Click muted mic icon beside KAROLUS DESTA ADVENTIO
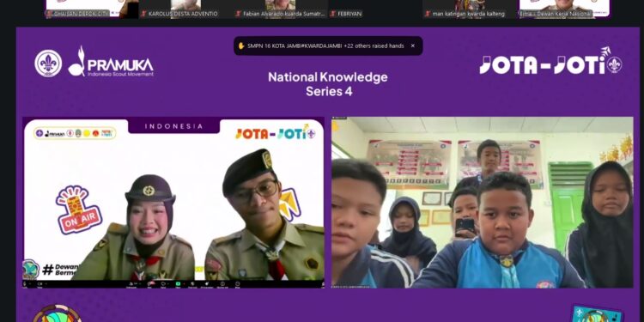This screenshot has height=322, width=644. pos(143,14)
